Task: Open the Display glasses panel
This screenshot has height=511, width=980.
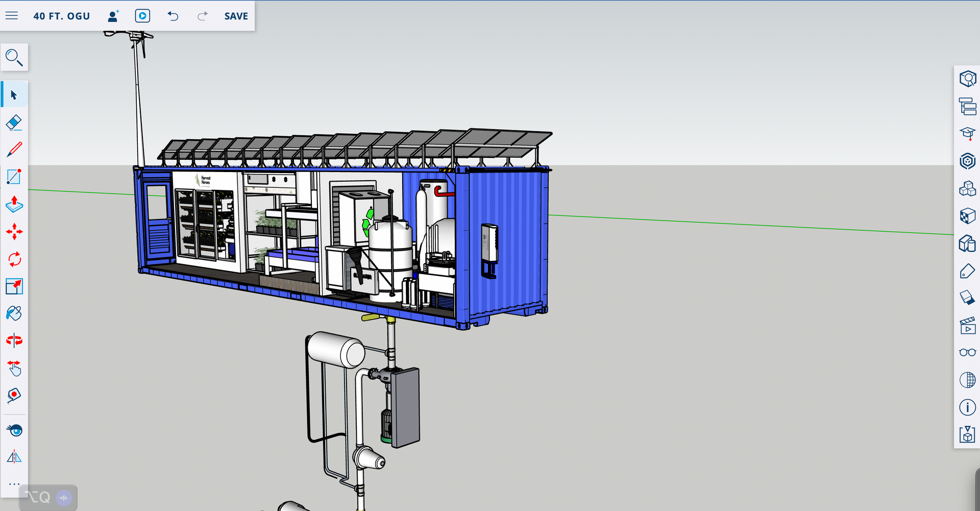Action: point(968,353)
